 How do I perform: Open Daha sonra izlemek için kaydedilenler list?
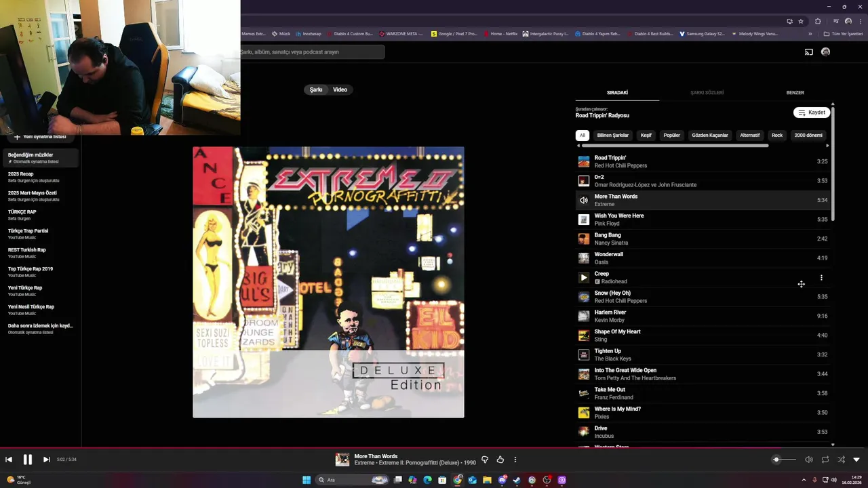click(39, 329)
